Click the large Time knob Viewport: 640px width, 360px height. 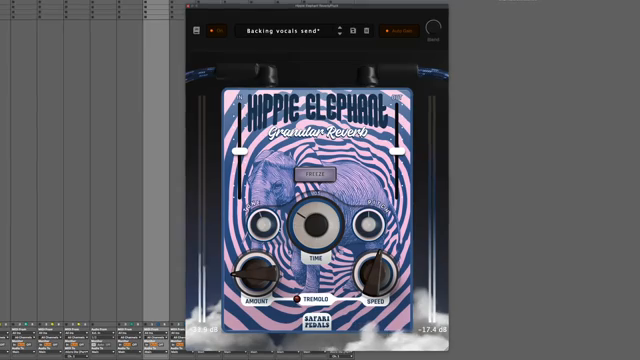coord(316,224)
